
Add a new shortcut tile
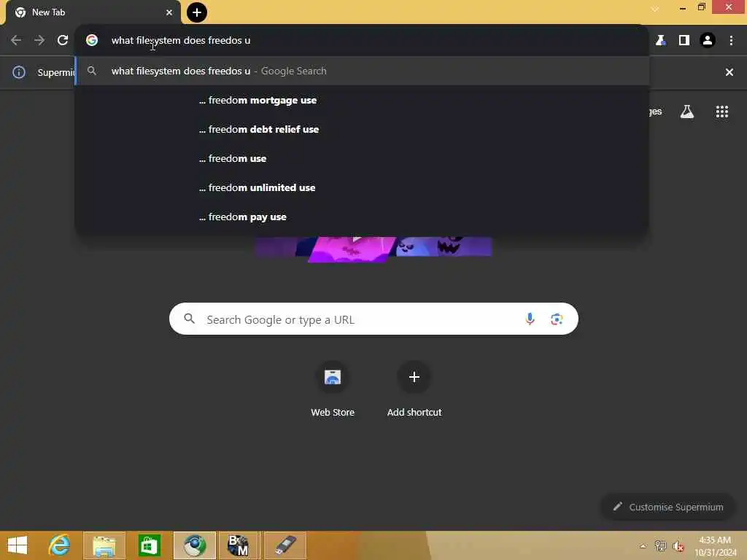(414, 389)
